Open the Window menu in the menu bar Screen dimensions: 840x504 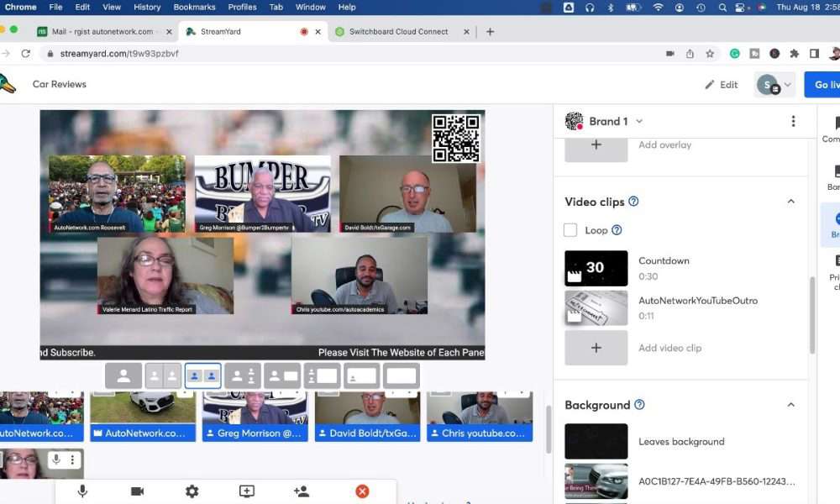(x=311, y=7)
